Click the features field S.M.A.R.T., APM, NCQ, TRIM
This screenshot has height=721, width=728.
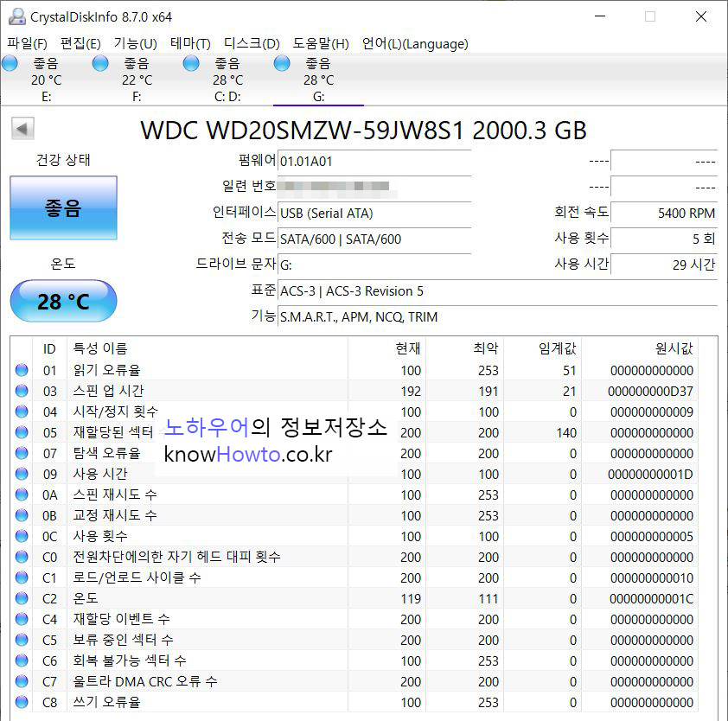click(x=498, y=316)
